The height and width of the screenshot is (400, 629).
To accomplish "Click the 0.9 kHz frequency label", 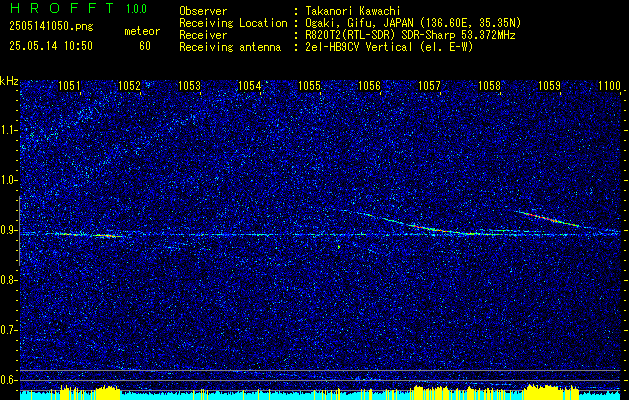I will (9, 230).
